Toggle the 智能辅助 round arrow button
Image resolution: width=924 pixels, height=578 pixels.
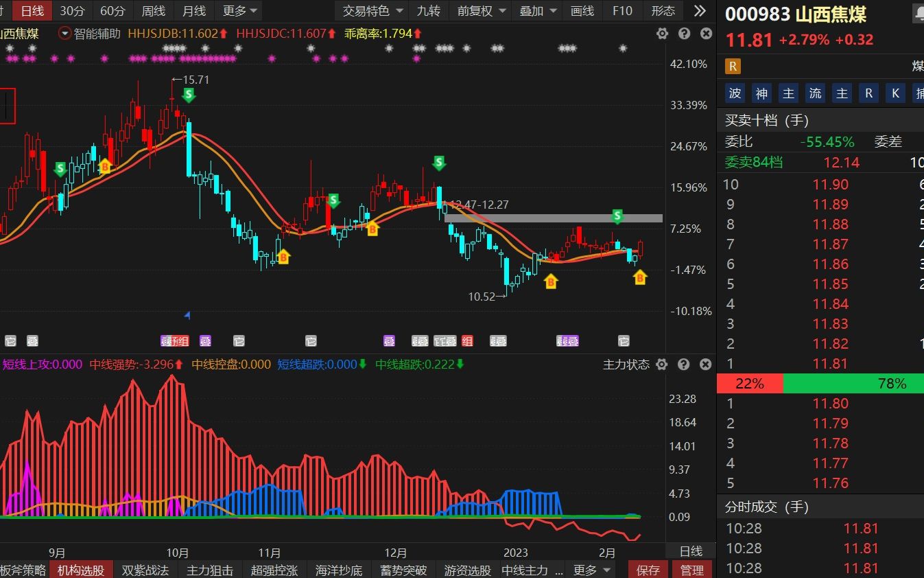coord(65,33)
